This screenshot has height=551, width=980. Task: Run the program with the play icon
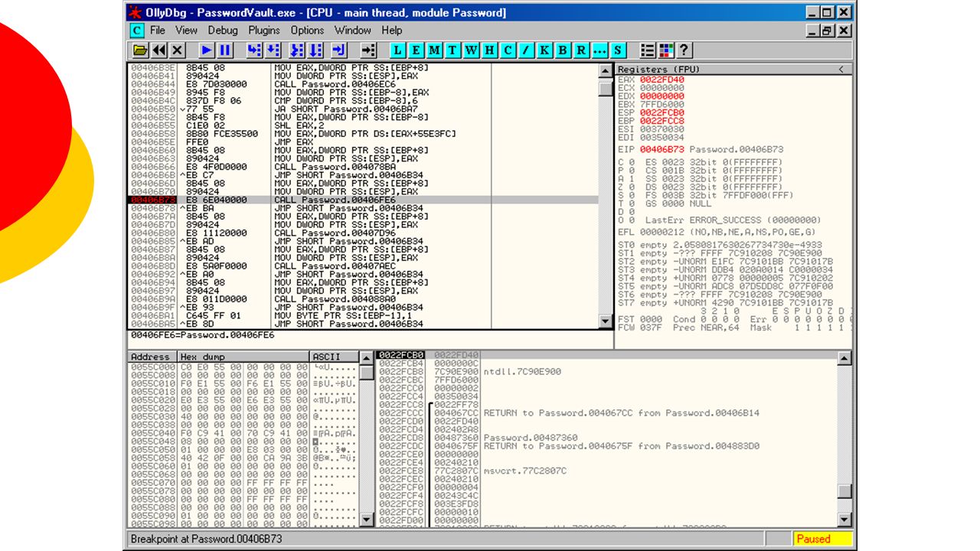207,51
